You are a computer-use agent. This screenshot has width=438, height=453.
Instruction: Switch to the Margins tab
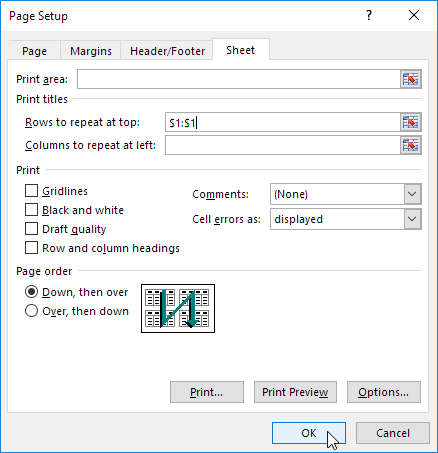91,51
